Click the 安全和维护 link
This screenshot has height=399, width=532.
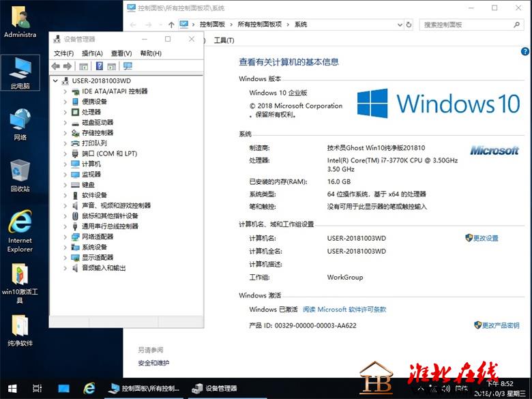(x=153, y=363)
